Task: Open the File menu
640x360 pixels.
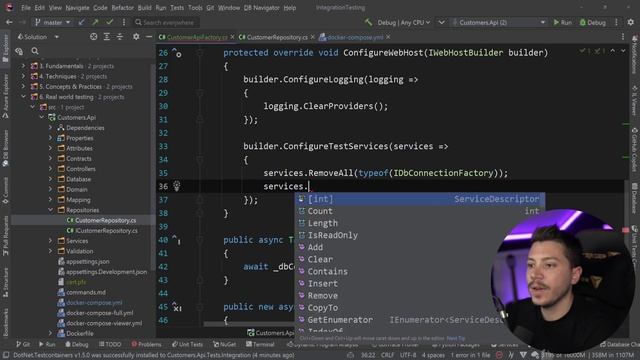Action: point(26,8)
